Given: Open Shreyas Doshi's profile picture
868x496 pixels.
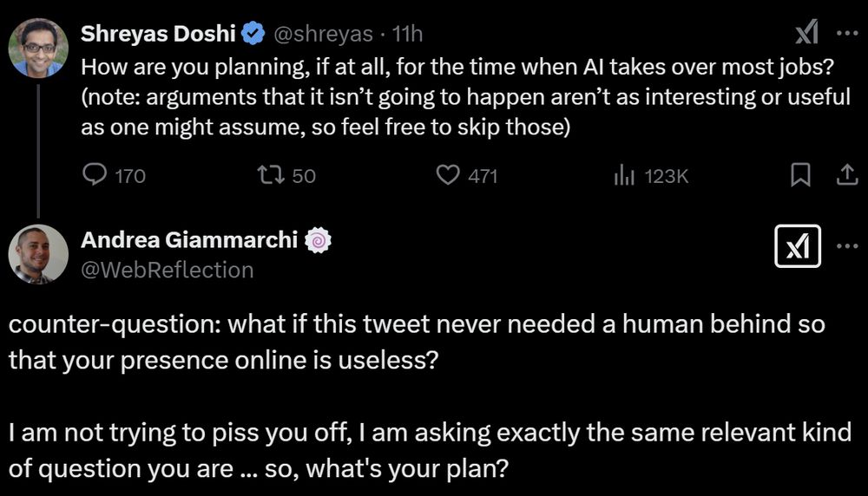Looking at the screenshot, I should click(x=38, y=48).
